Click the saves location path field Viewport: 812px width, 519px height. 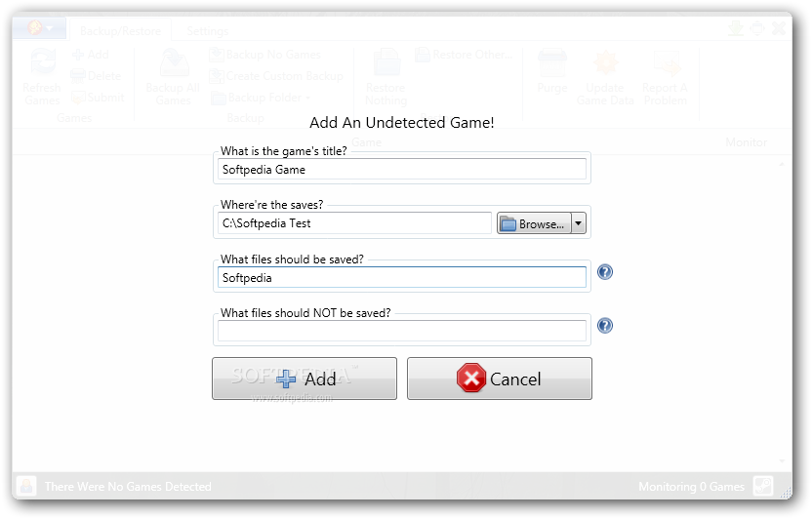[x=354, y=223]
